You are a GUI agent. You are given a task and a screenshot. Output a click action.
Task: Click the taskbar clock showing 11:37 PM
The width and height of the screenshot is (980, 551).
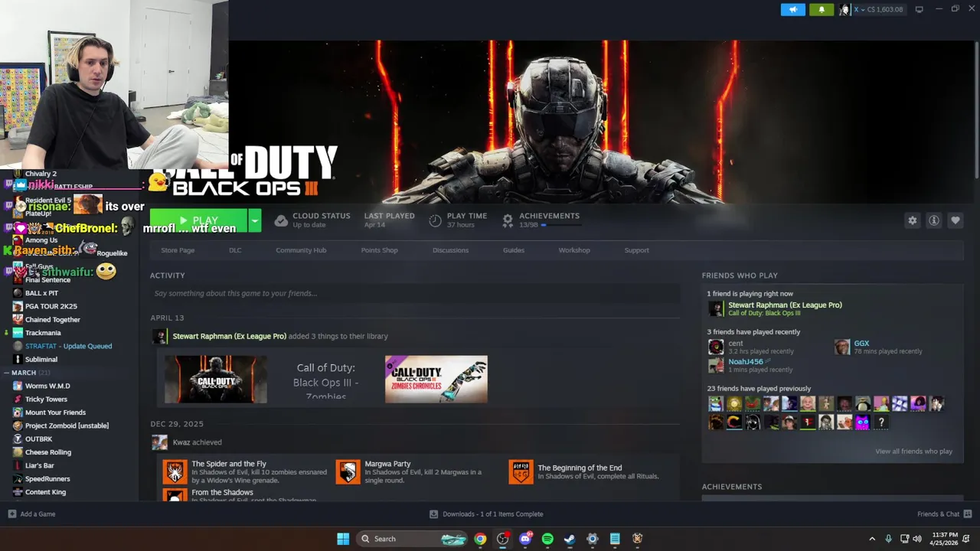(945, 539)
